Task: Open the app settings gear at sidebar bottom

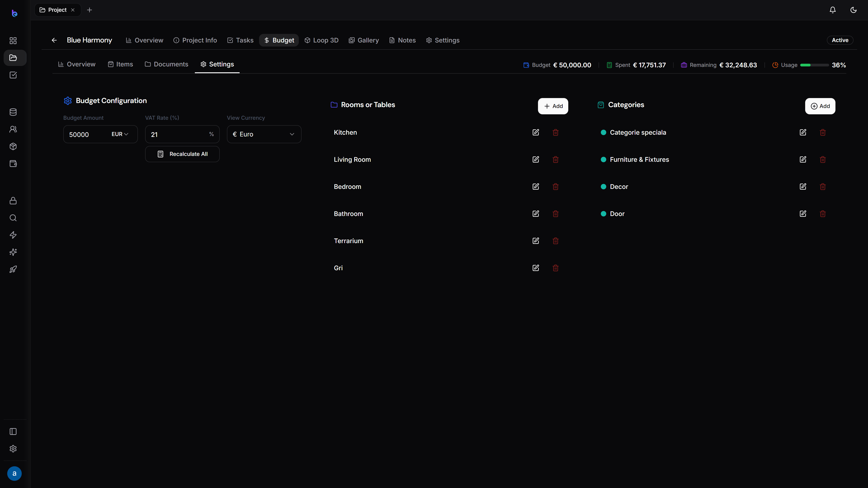Action: pos(13,449)
